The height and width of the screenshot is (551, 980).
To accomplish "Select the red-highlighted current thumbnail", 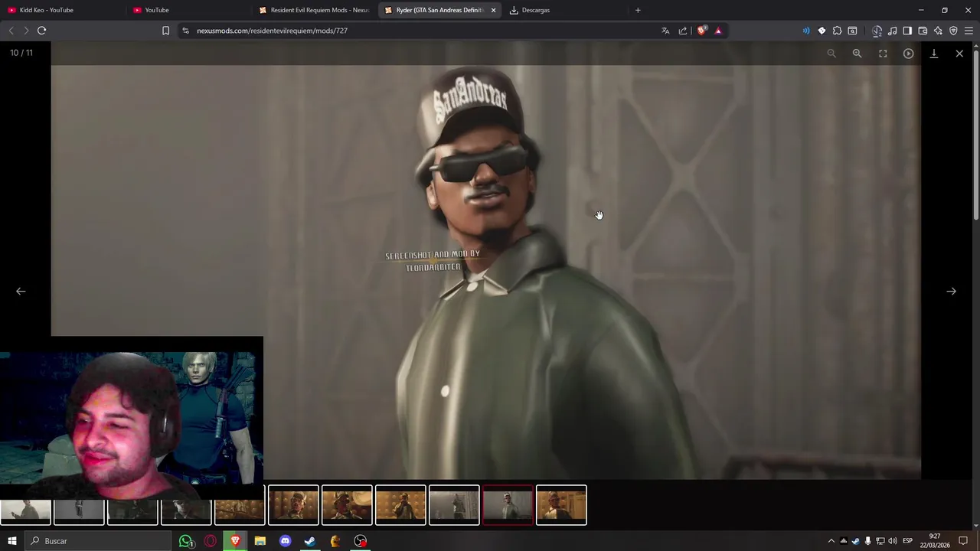I will (508, 505).
